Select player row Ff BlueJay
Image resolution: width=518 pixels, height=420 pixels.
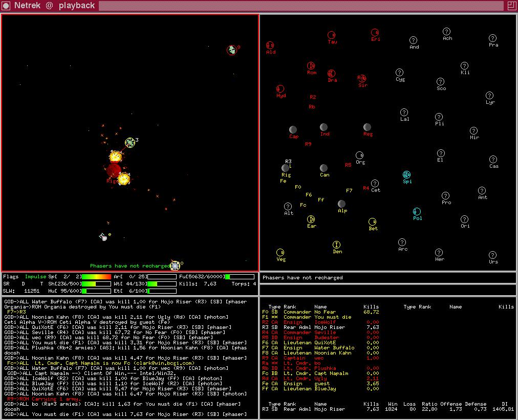[320, 389]
